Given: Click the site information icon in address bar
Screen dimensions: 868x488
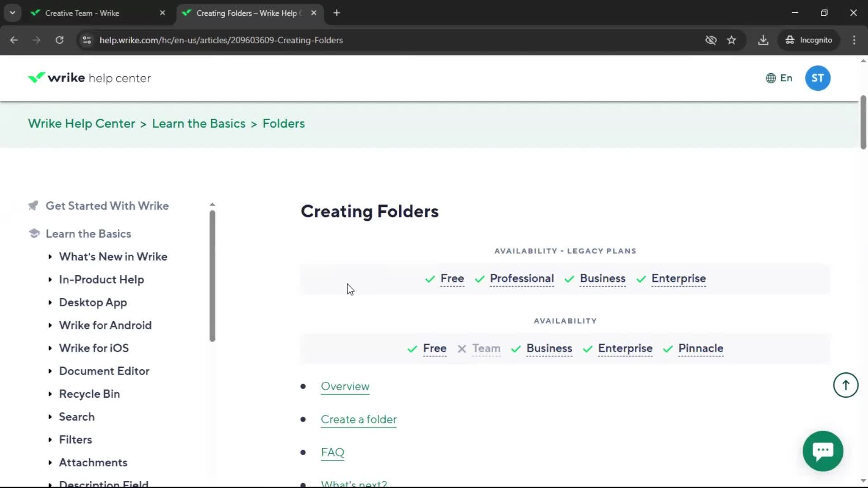Looking at the screenshot, I should 87,40.
